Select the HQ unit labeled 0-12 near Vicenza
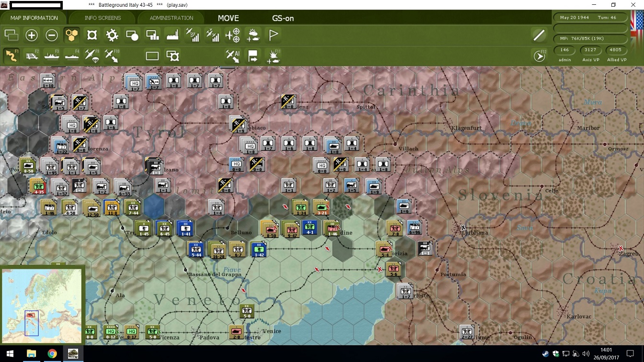Image resolution: width=644 pixels, height=362 pixels. 111,331
